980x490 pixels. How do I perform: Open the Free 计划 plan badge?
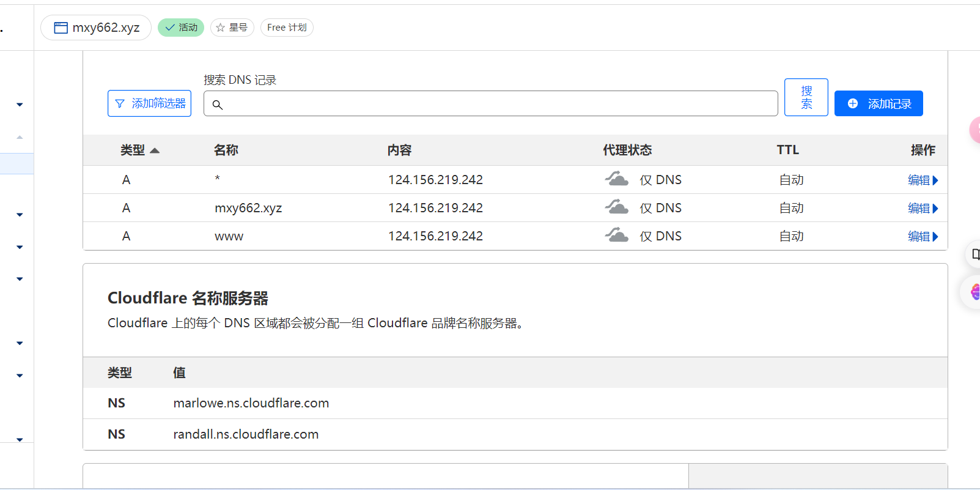287,28
